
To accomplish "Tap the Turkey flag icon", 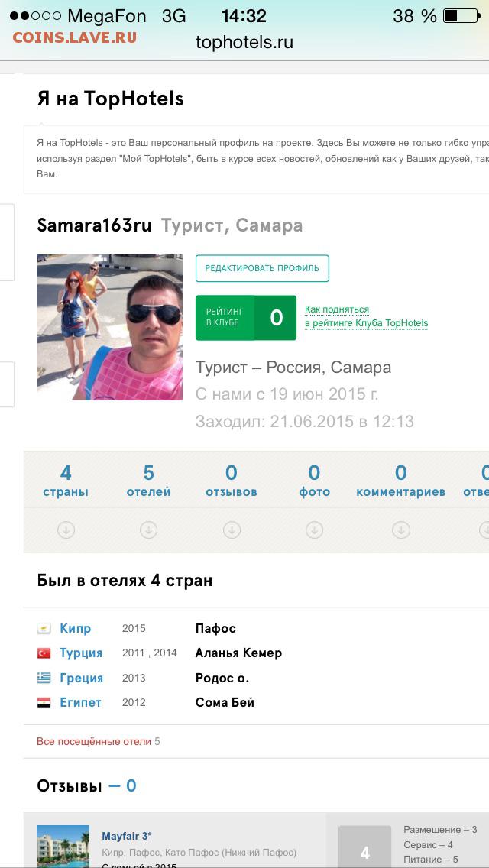I will pyautogui.click(x=44, y=653).
